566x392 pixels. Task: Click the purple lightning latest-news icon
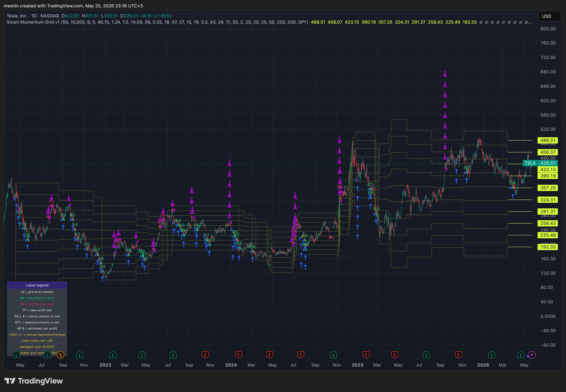pos(532,355)
